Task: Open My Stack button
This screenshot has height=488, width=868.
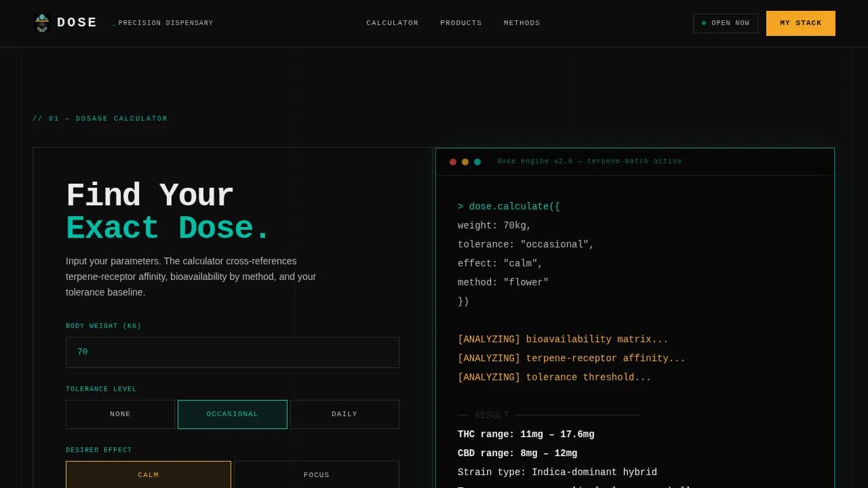Action: [x=801, y=23]
